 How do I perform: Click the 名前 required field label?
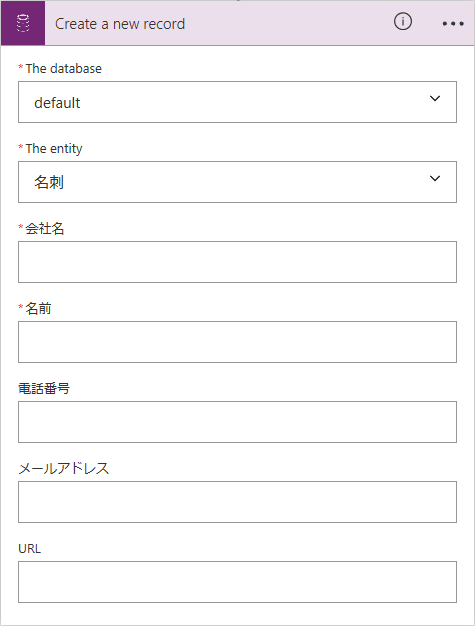coord(38,308)
